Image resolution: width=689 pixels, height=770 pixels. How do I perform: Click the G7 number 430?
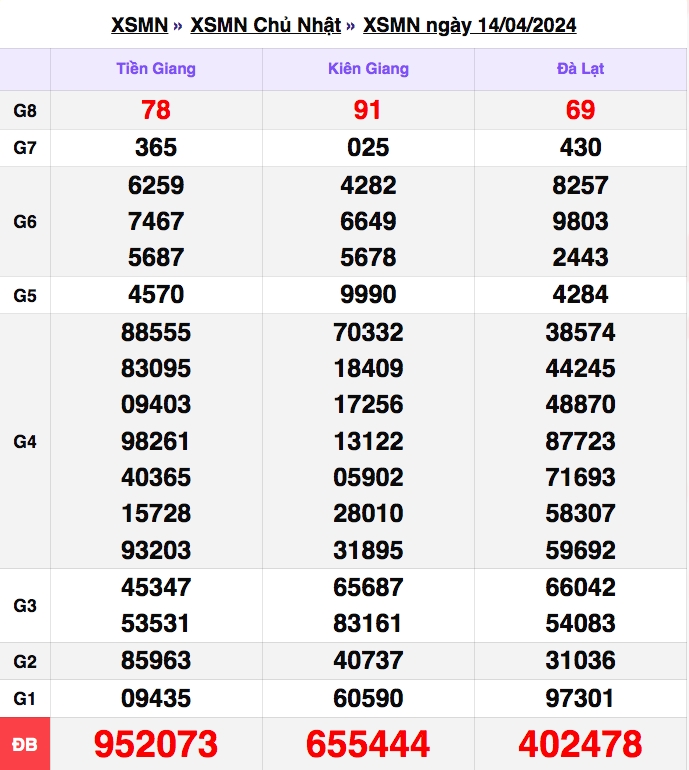pyautogui.click(x=580, y=147)
